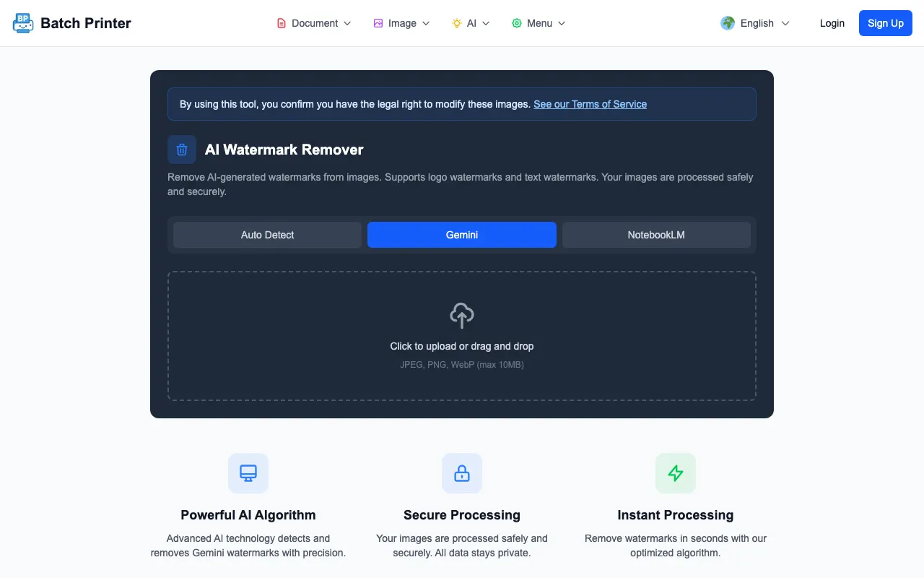
Task: Click the padlock icon above Secure Processing
Action: click(462, 473)
